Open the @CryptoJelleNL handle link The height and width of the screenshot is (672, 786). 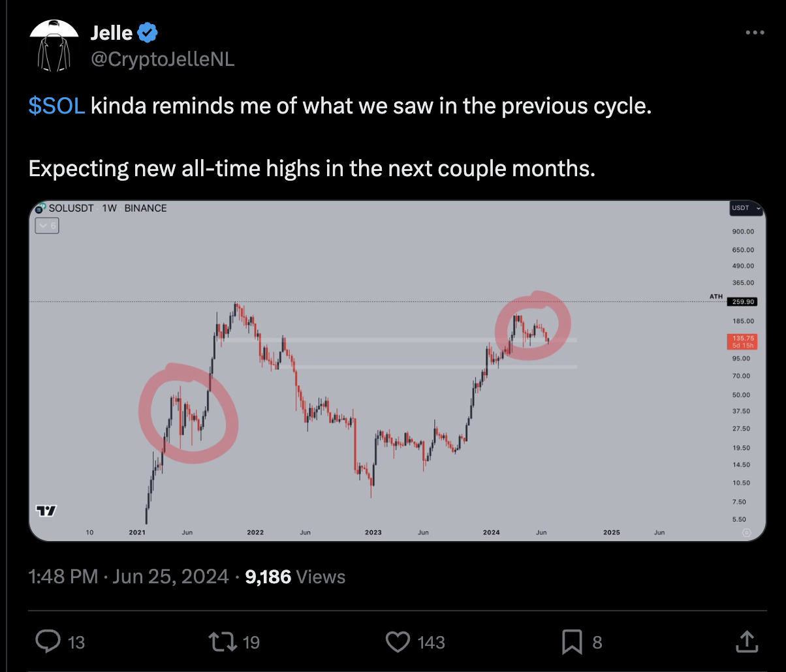click(163, 60)
